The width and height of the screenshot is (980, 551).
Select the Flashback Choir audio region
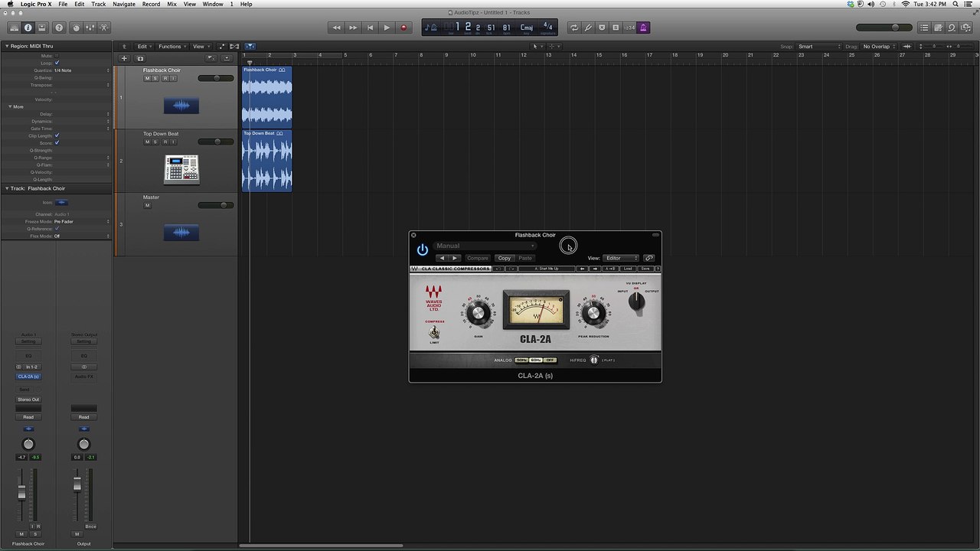pos(267,96)
